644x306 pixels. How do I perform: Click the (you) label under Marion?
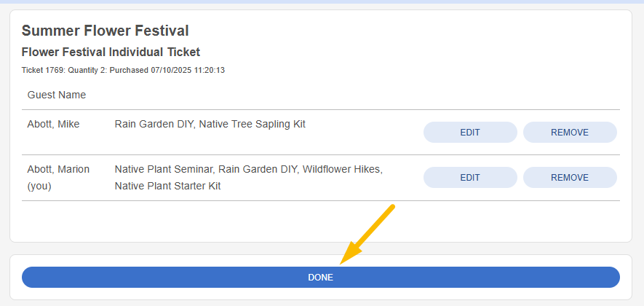tap(39, 187)
